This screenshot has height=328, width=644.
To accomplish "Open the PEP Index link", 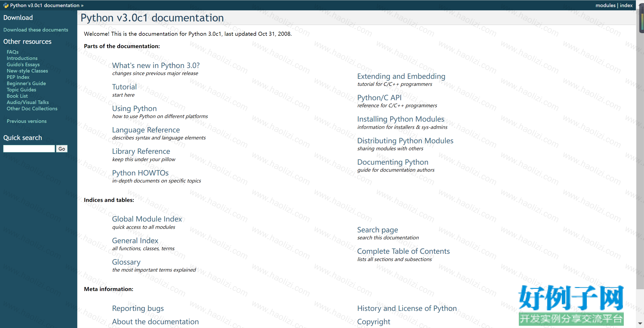I will click(x=18, y=77).
